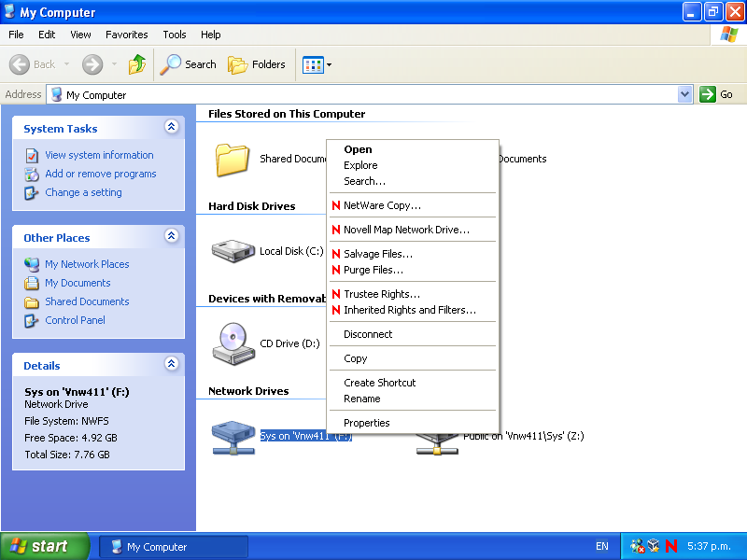
Task: Open the Back history dropdown arrow
Action: [66, 63]
